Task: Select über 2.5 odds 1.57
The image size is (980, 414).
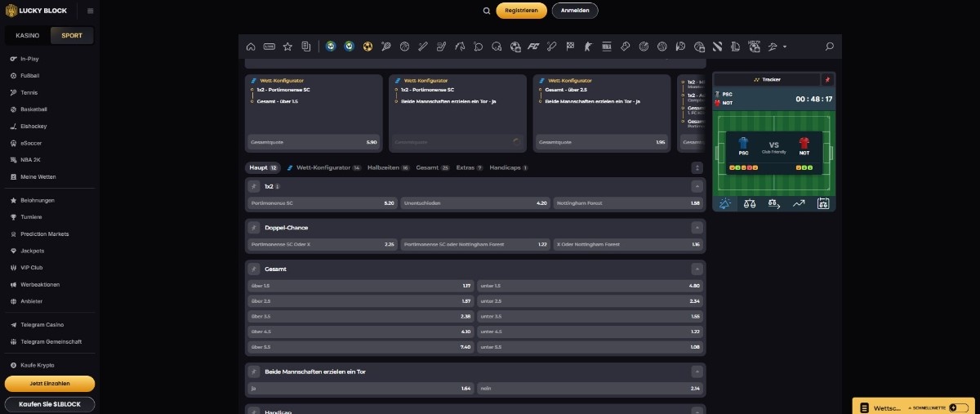Action: click(x=361, y=300)
